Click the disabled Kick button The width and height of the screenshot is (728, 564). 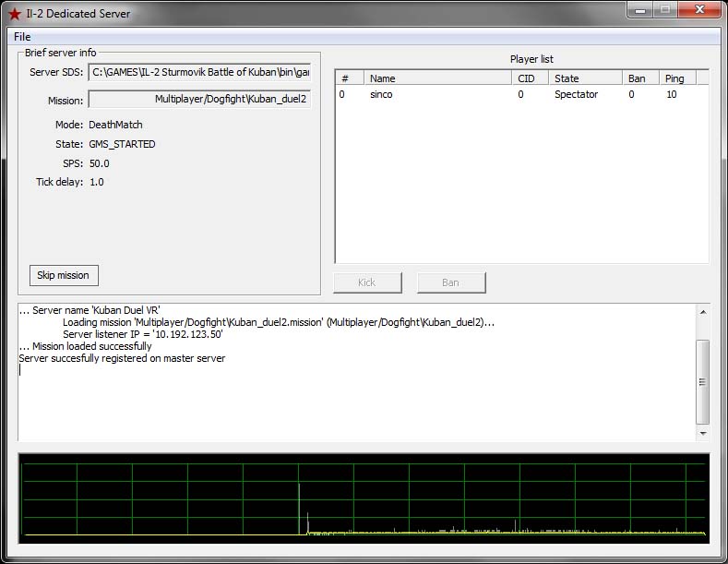pos(367,282)
